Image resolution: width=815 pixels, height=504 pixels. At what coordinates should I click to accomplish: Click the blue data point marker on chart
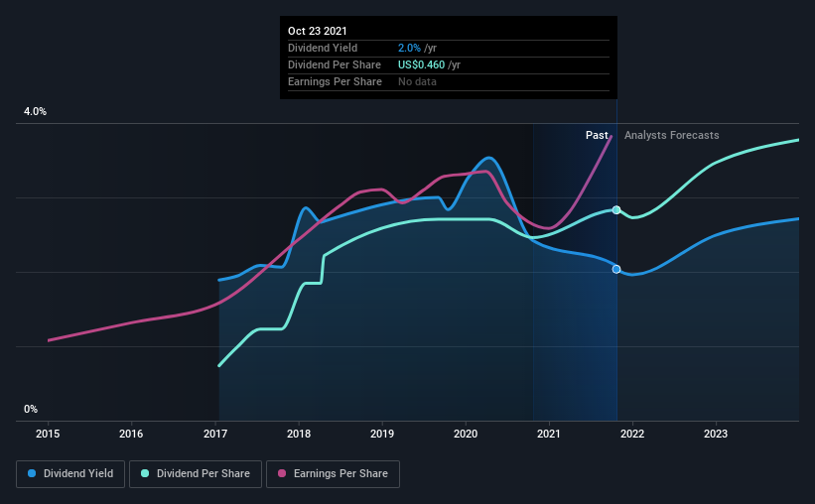616,269
